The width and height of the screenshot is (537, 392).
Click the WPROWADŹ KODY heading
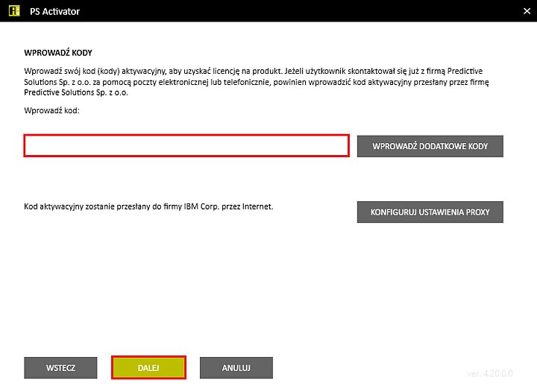[x=58, y=53]
